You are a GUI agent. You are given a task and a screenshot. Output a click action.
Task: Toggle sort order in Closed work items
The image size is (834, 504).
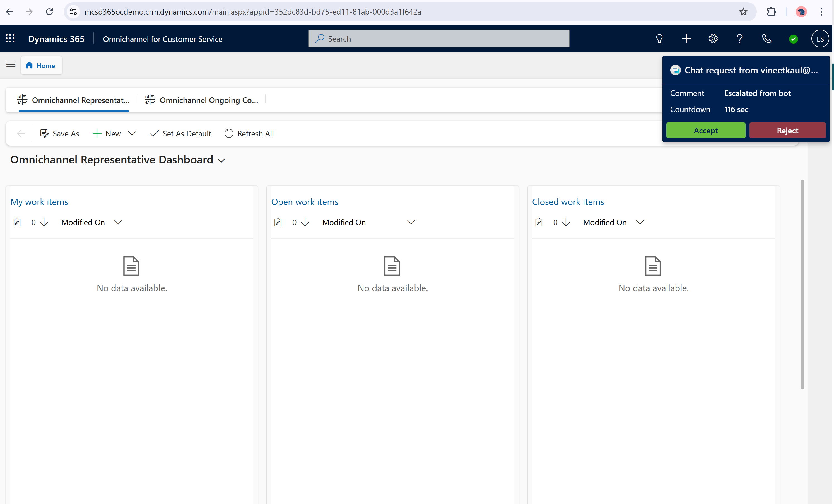566,222
